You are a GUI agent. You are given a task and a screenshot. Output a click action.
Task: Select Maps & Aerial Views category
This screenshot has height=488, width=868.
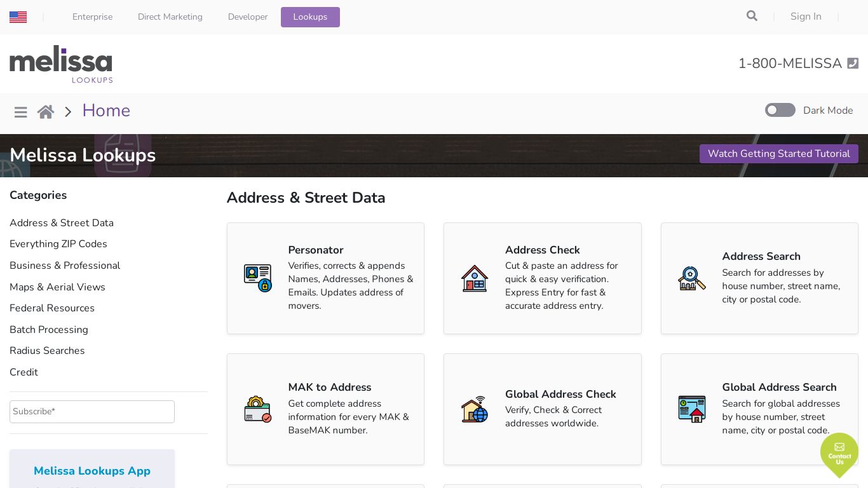click(57, 287)
